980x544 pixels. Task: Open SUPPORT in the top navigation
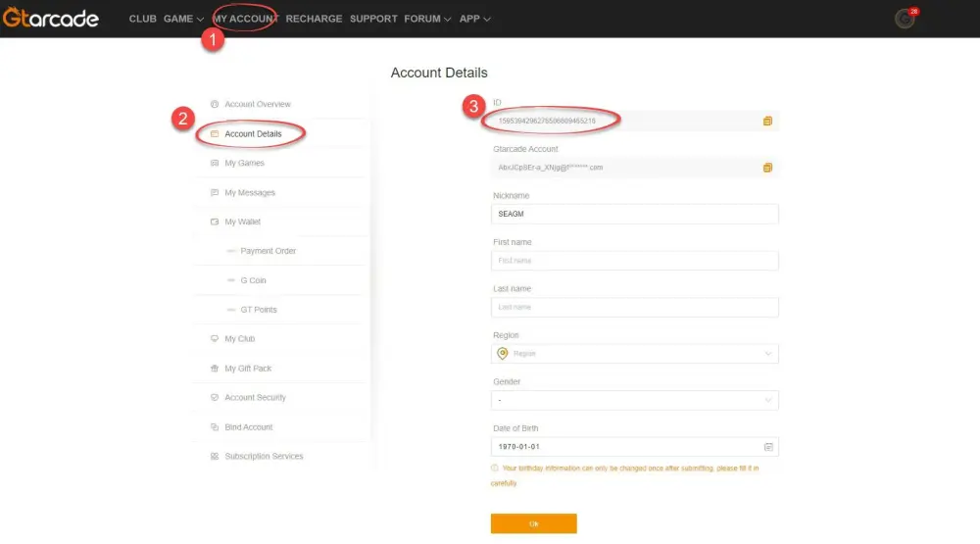(373, 19)
